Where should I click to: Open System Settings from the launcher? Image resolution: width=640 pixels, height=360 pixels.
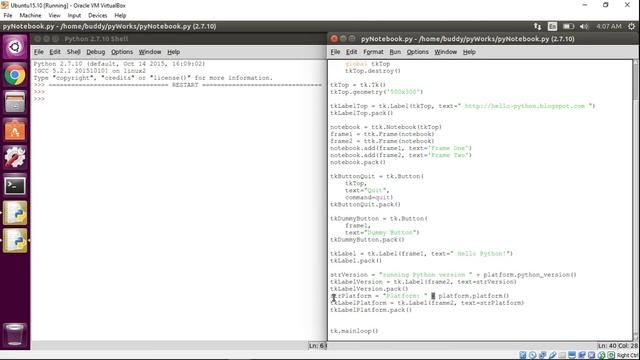15,158
